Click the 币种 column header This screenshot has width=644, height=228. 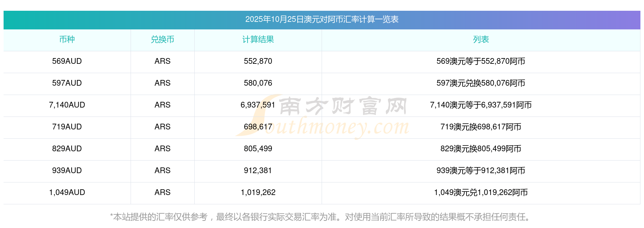coord(67,39)
